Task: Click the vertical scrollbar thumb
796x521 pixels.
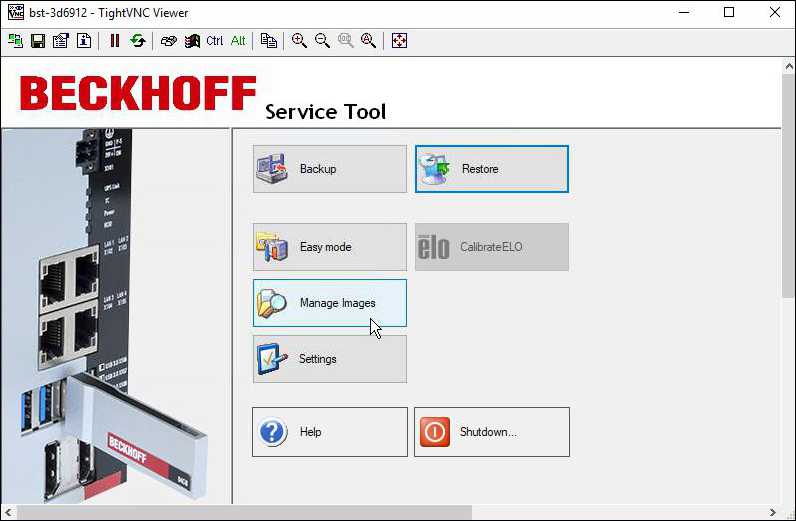Action: pos(788,185)
